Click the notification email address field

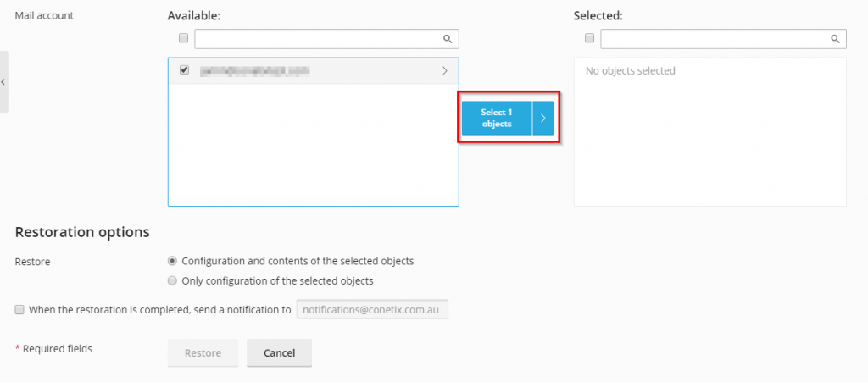tap(372, 310)
